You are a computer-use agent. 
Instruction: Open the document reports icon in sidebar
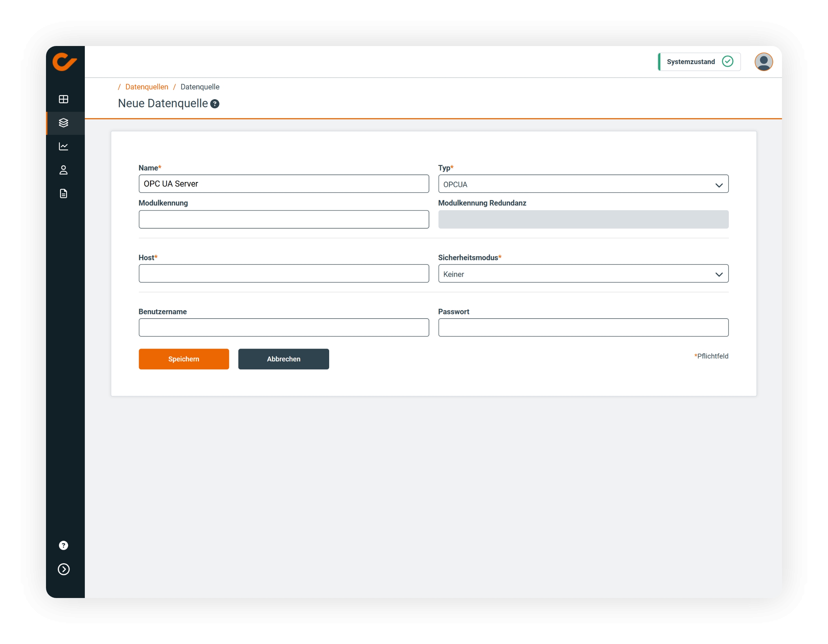click(64, 194)
